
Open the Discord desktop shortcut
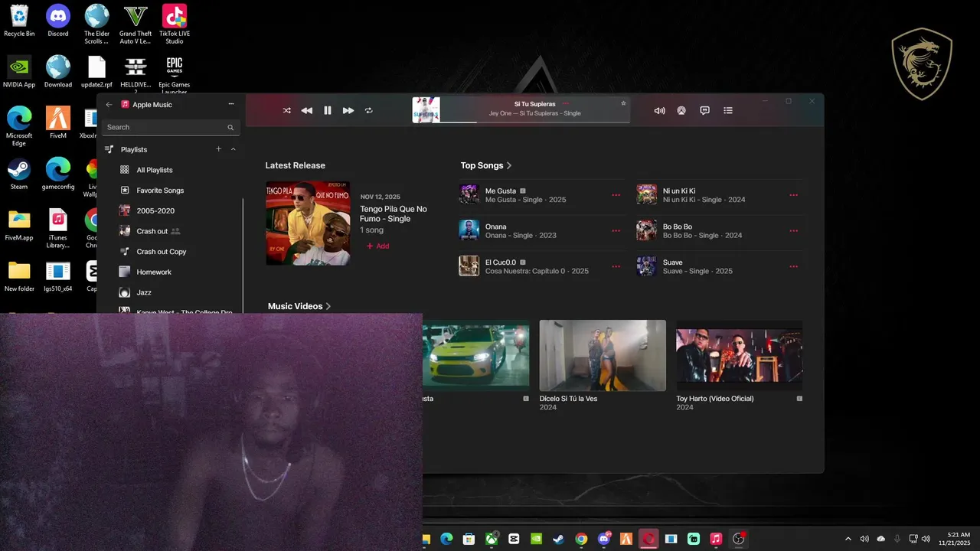58,21
